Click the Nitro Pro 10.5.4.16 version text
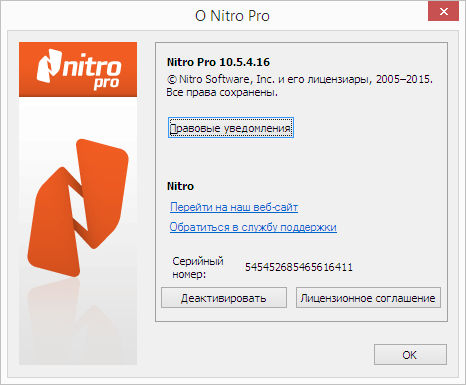This screenshot has height=385, width=466. coord(218,62)
